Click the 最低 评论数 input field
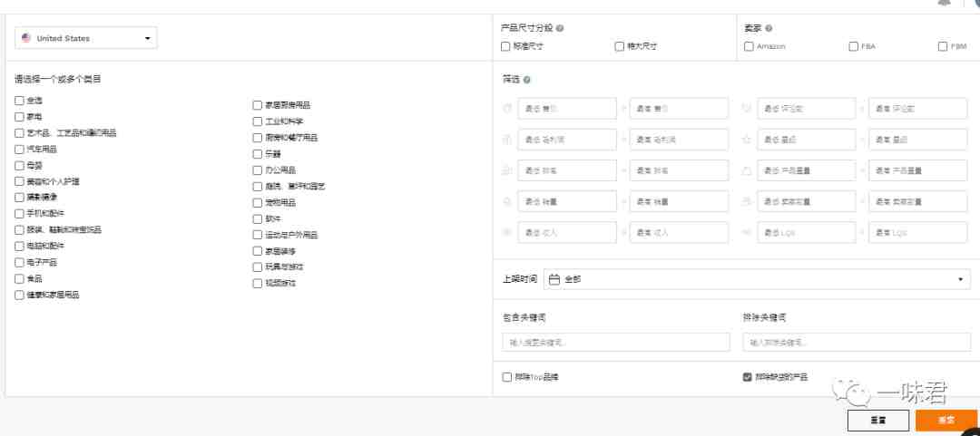Screen dimensions: 980x436 [807, 108]
